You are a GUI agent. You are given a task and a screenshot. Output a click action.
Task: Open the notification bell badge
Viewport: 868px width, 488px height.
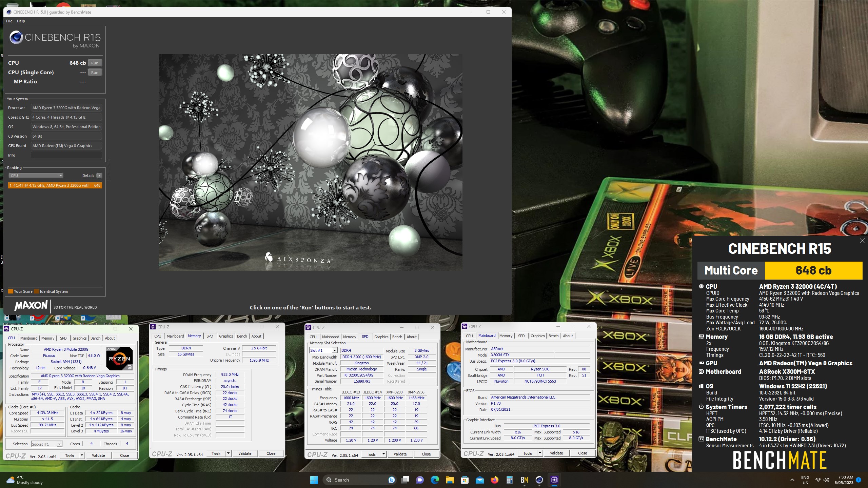[859, 480]
